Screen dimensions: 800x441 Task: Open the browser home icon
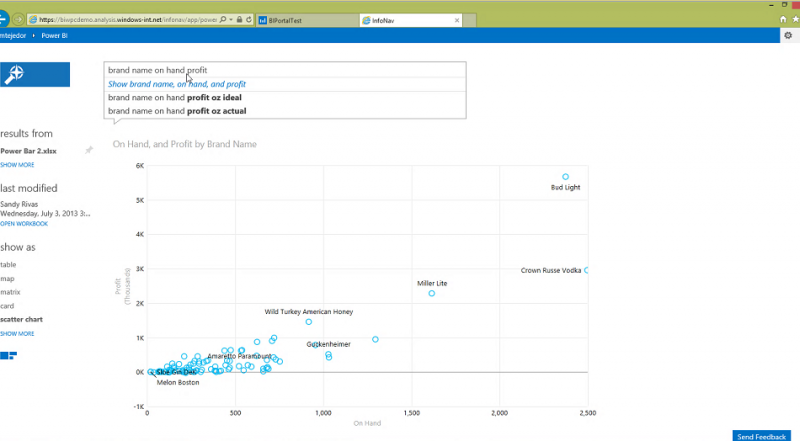point(783,19)
